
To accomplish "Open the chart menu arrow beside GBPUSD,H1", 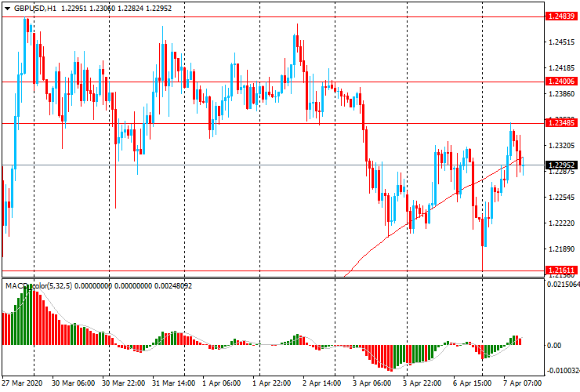I will click(7, 9).
